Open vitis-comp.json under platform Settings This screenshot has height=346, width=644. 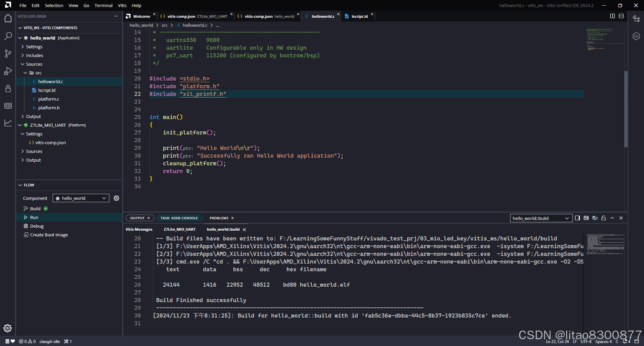51,142
